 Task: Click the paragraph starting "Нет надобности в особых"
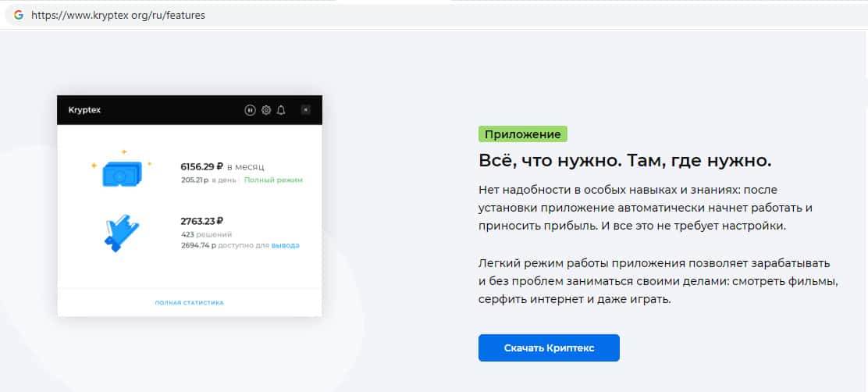pos(647,208)
